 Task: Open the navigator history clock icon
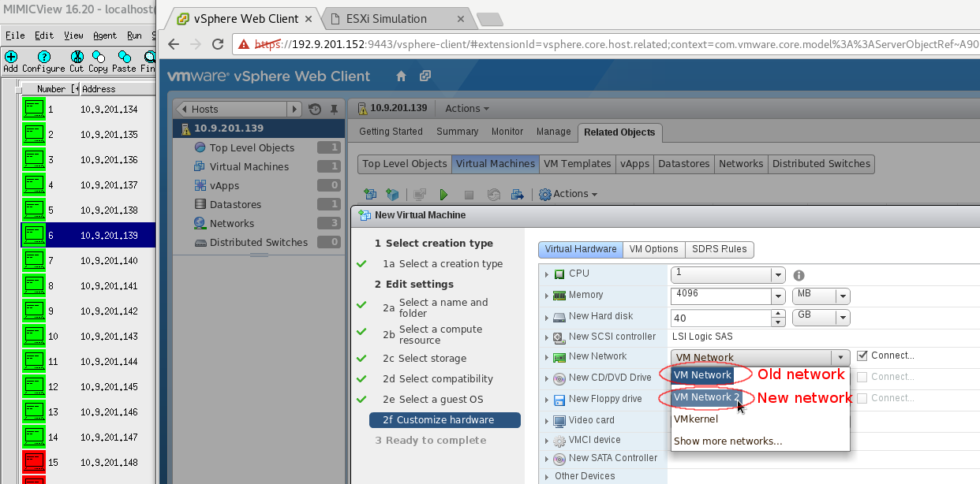pos(316,110)
